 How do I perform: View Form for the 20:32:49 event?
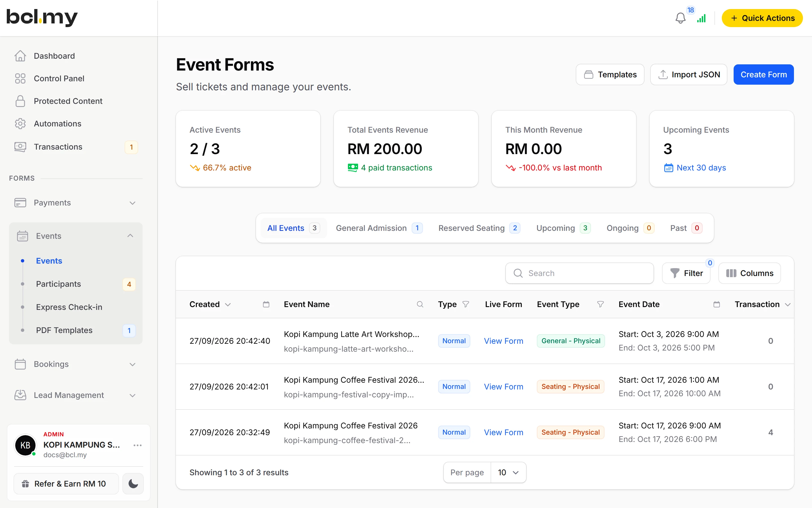point(503,432)
